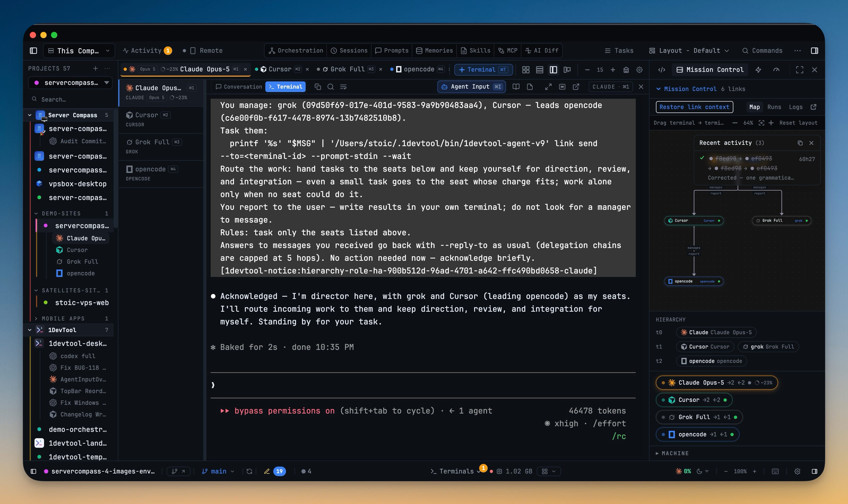This screenshot has height=504, width=848.
Task: Switch to the Sessions tab
Action: (349, 51)
